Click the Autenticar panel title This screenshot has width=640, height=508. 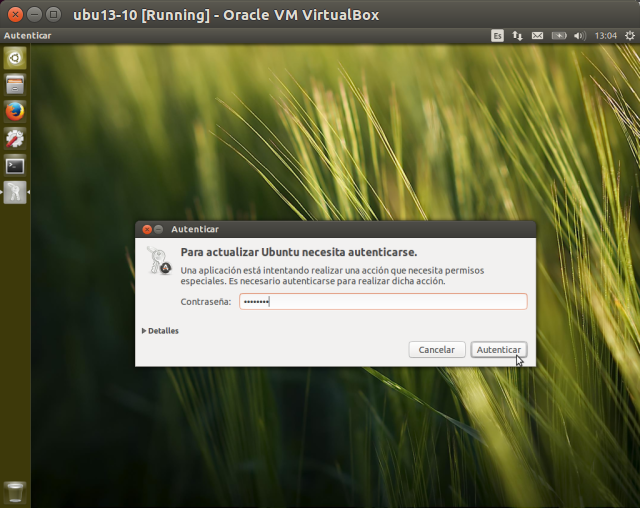pos(27,36)
